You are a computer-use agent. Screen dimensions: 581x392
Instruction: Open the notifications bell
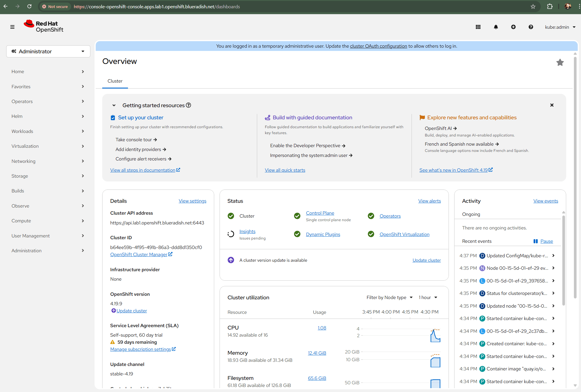coord(496,27)
